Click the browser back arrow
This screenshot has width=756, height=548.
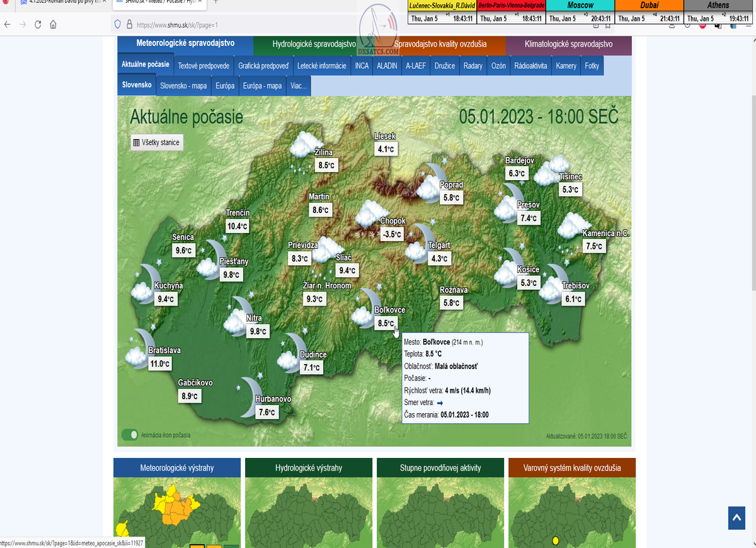tap(8, 25)
